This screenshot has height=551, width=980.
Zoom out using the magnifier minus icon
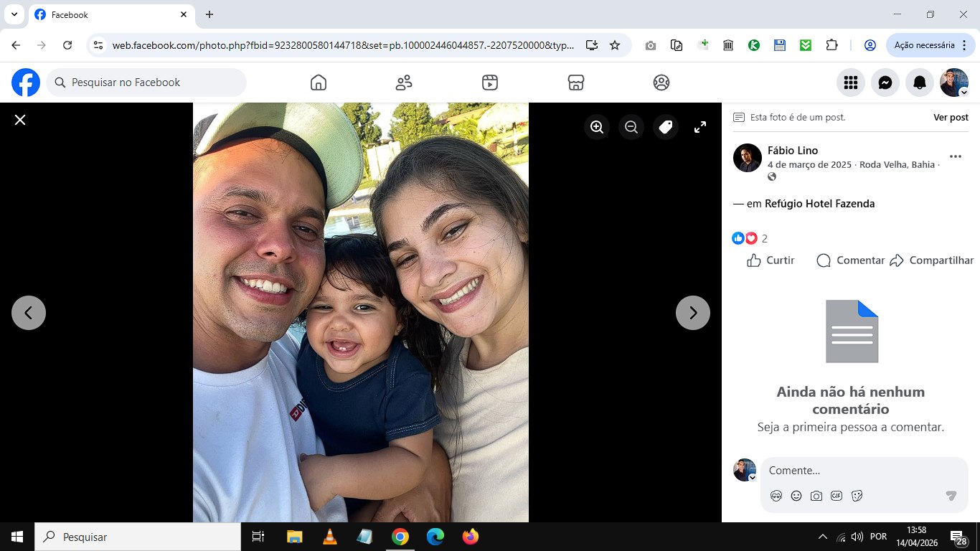pyautogui.click(x=631, y=127)
